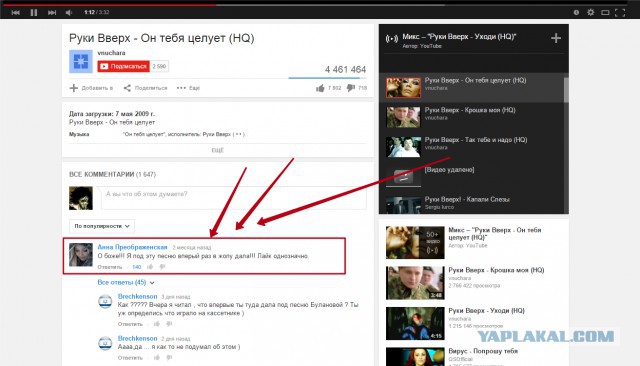640x366 pixels.
Task: Collapse Все ответы (45) replies
Action: pyautogui.click(x=126, y=282)
